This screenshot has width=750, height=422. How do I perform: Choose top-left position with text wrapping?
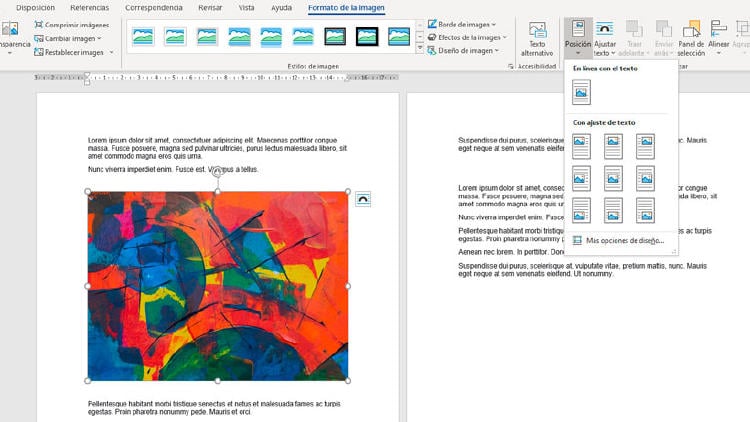(582, 147)
